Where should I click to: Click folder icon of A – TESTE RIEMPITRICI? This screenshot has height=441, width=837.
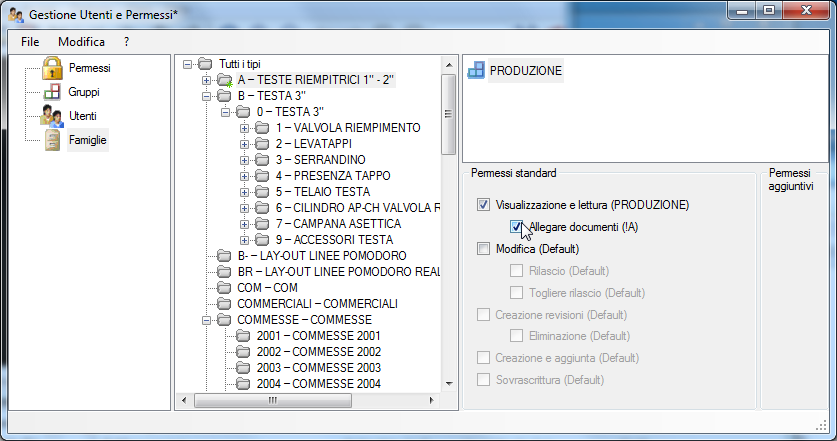[224, 80]
